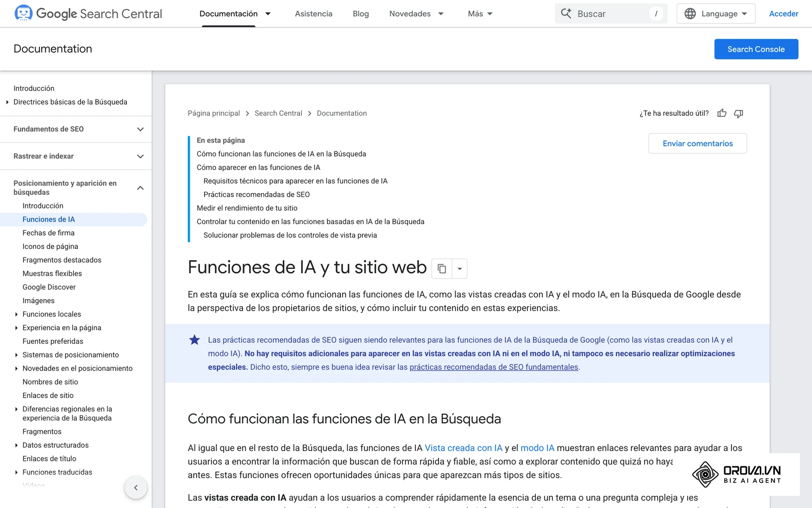Open the Language selector dropdown
Viewport: 812px width, 508px height.
[716, 14]
